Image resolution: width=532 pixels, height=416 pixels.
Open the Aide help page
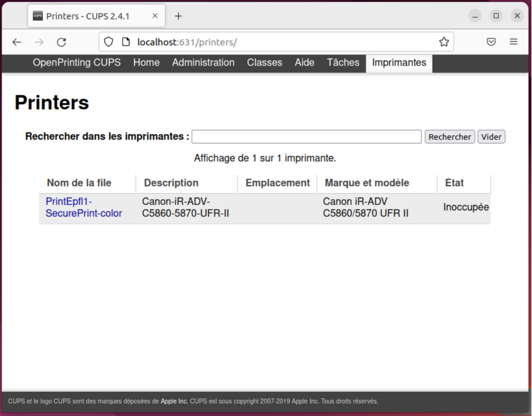pyautogui.click(x=305, y=62)
